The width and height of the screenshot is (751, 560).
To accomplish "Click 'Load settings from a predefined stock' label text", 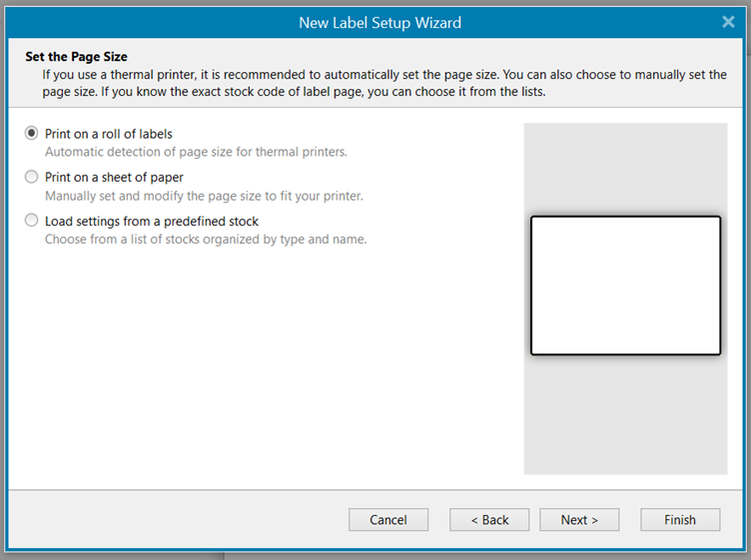I will pyautogui.click(x=152, y=221).
